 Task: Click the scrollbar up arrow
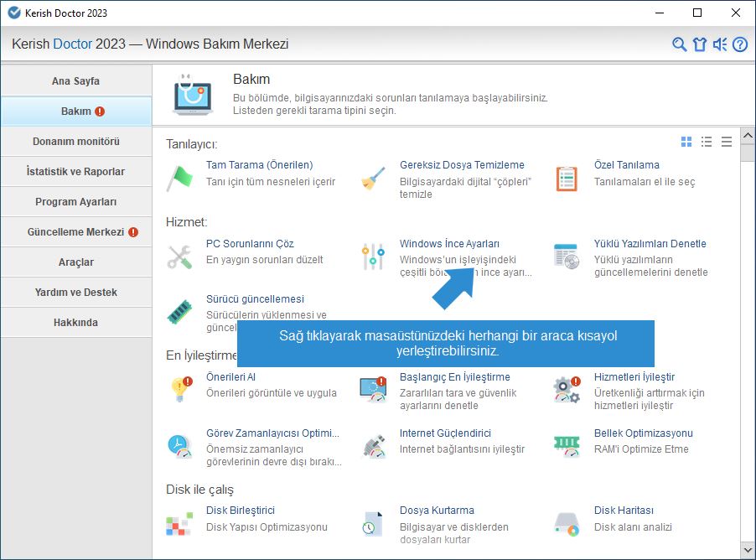(x=748, y=136)
